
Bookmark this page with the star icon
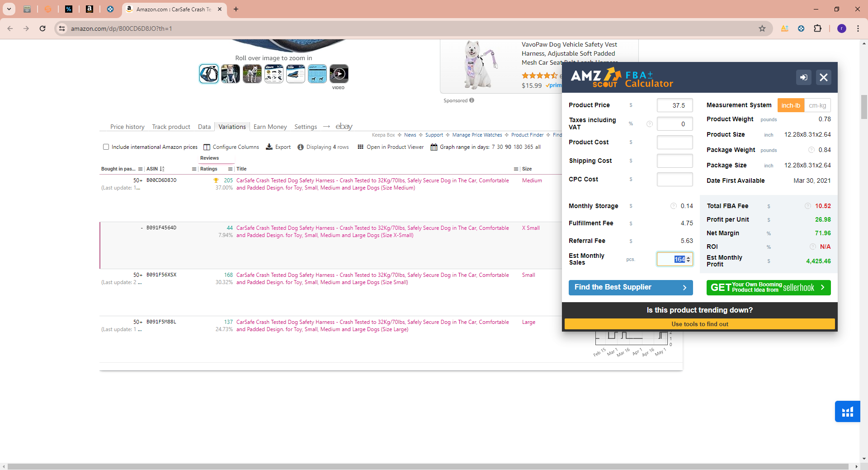click(762, 28)
